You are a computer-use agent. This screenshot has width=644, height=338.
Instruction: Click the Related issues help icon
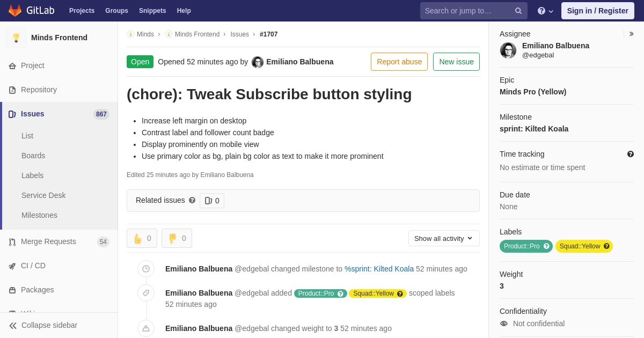[192, 200]
